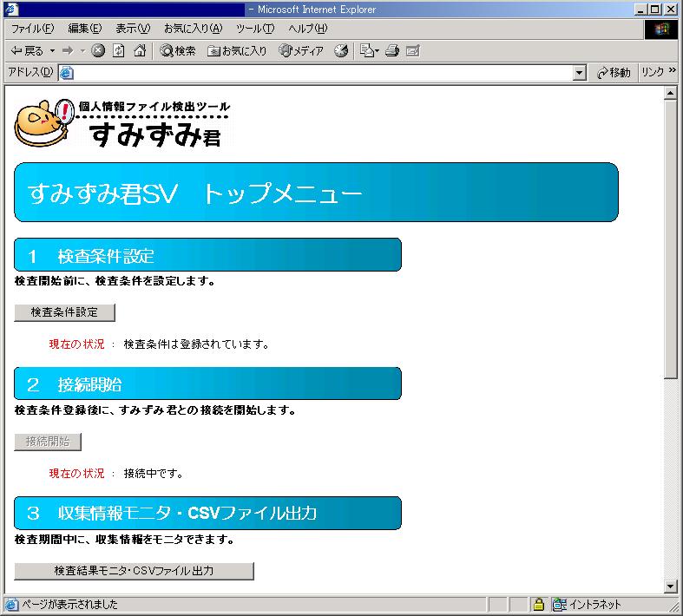This screenshot has height=616, width=683.
Task: Click the greyed 接続開始 button
Action: tap(48, 442)
